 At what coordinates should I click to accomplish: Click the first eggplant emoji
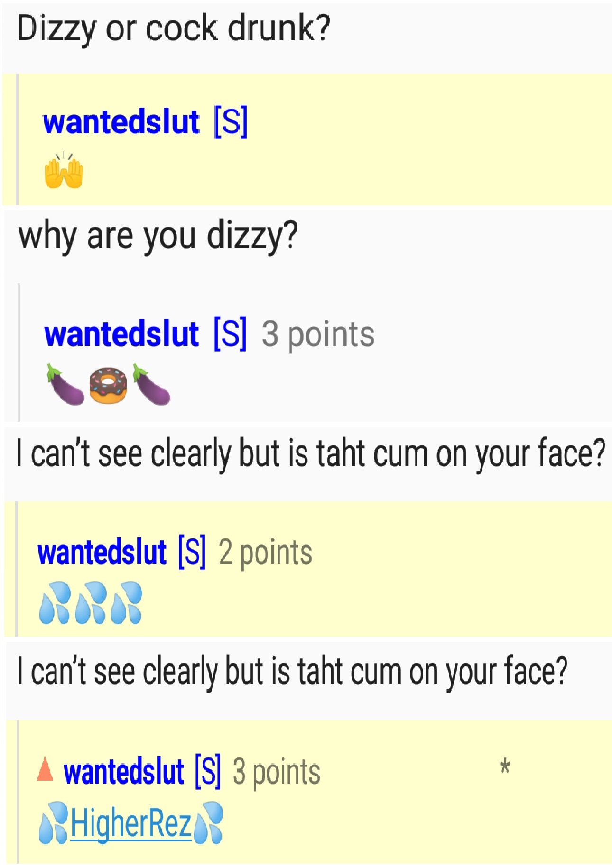(65, 384)
